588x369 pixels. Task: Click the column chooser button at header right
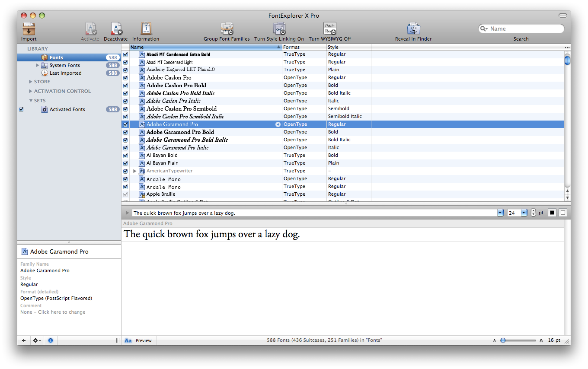point(567,47)
